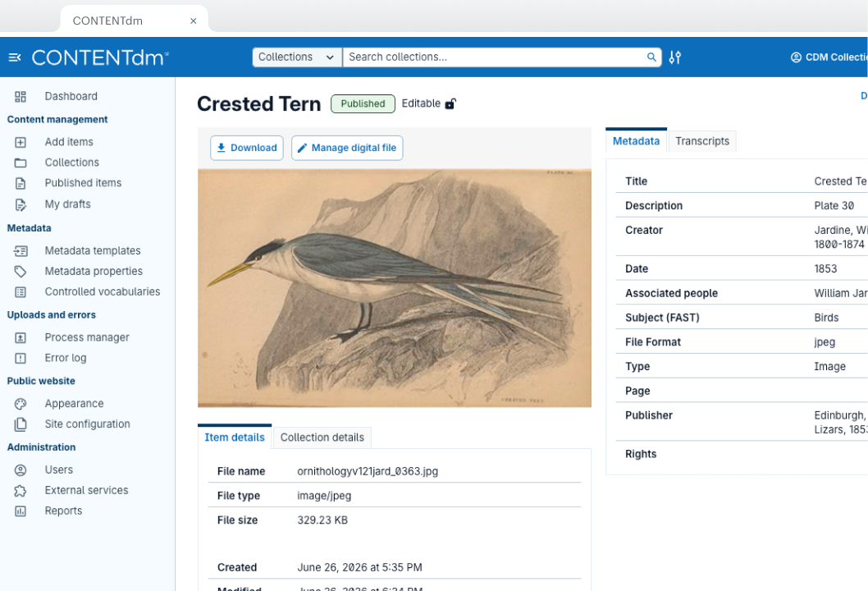
Task: Open the CDM Collection user account icon
Action: pos(796,57)
